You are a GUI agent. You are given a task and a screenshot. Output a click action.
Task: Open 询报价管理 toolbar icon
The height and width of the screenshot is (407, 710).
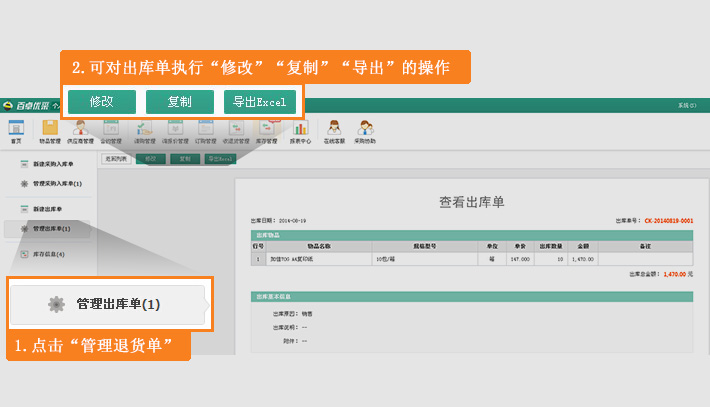coord(174,130)
